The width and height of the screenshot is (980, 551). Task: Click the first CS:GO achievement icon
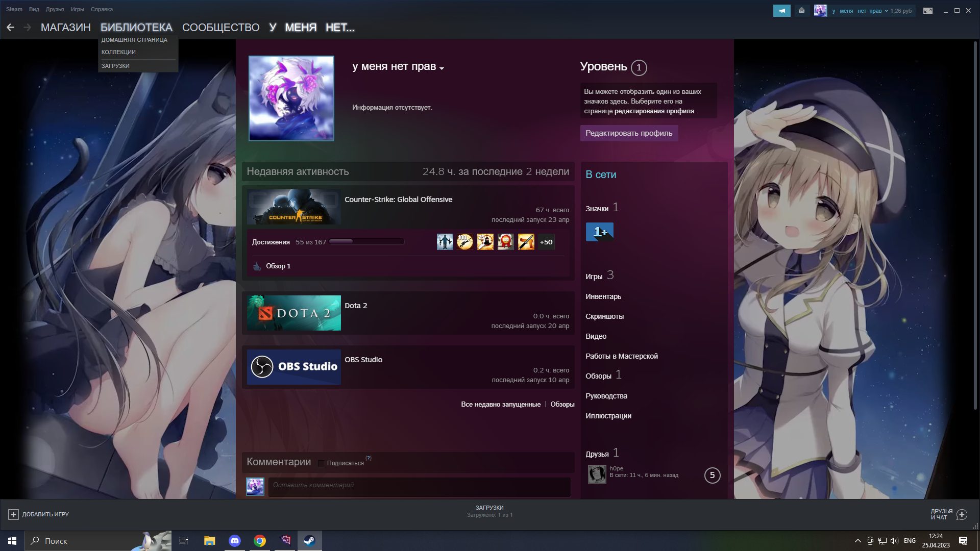coord(445,242)
